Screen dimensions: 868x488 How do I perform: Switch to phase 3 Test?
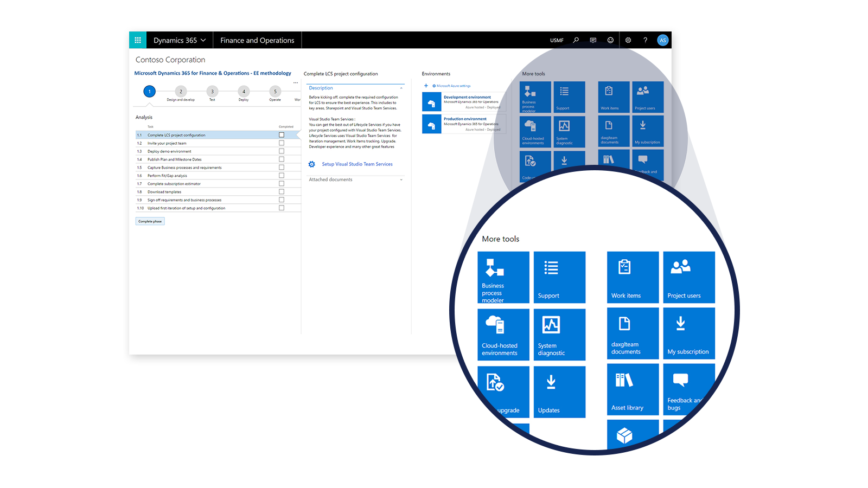(x=212, y=92)
